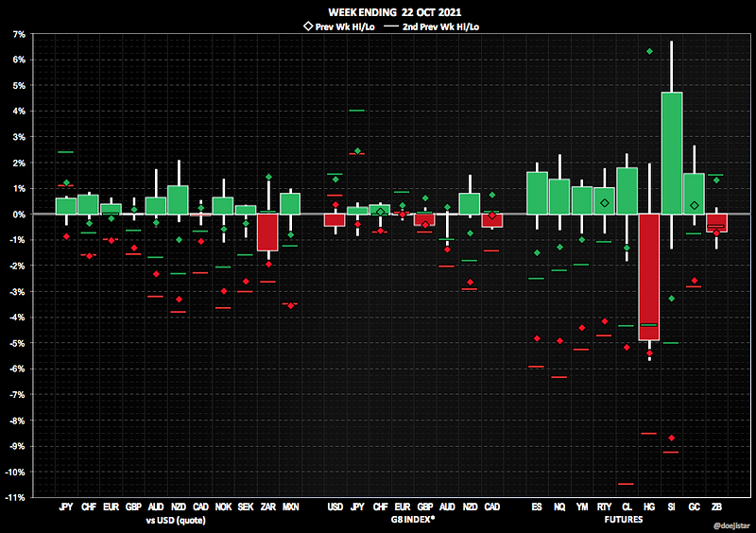Click the NZD axis label in the vs USD group
This screenshot has width=756, height=533.
click(179, 507)
